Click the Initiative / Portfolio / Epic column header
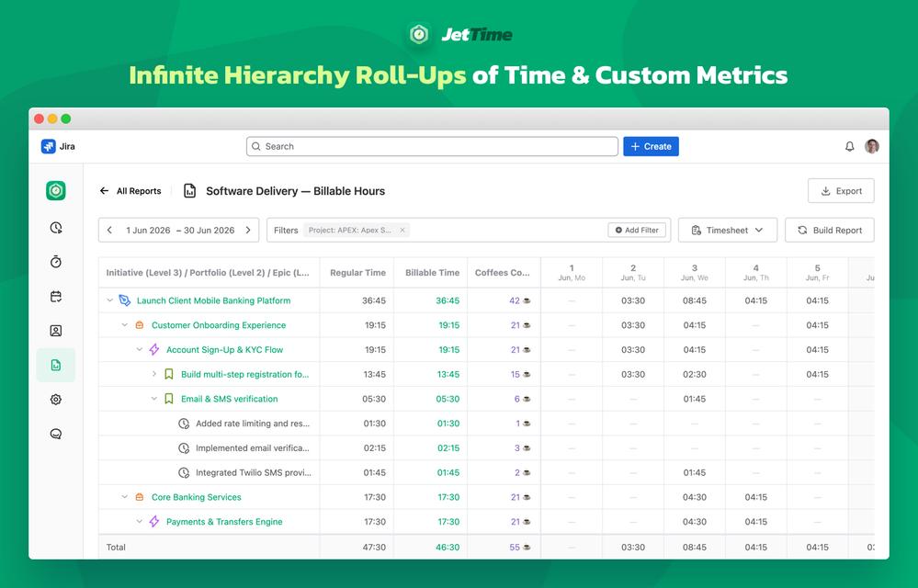This screenshot has height=588, width=918. [x=209, y=273]
